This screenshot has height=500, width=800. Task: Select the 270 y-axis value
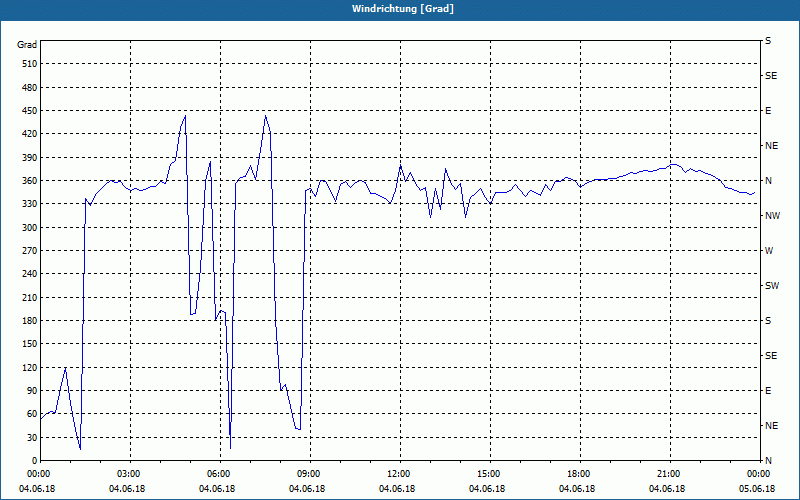click(30, 251)
